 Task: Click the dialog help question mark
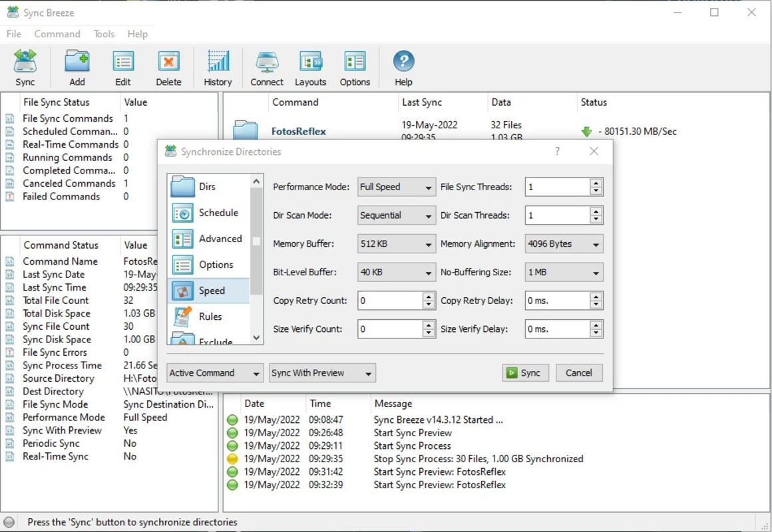coord(557,151)
